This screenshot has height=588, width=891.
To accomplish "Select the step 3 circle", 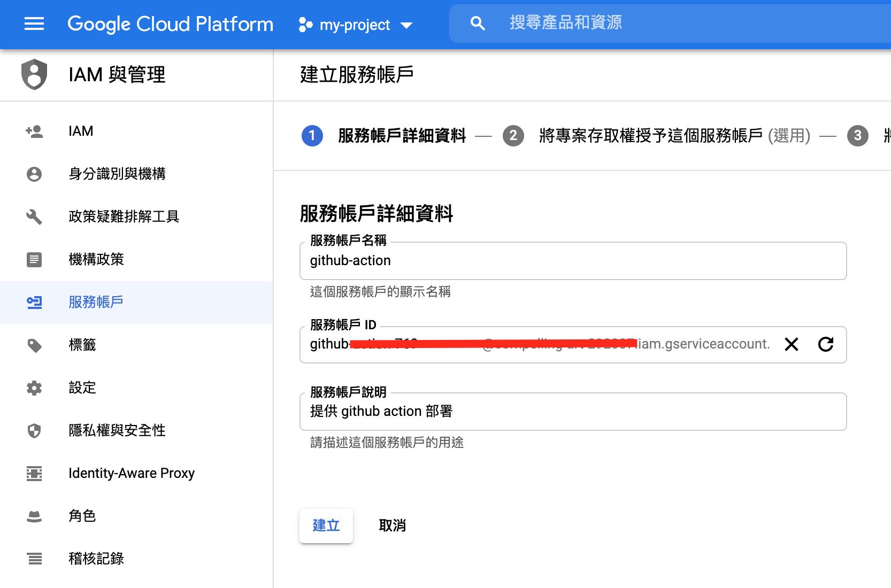I will [x=858, y=136].
